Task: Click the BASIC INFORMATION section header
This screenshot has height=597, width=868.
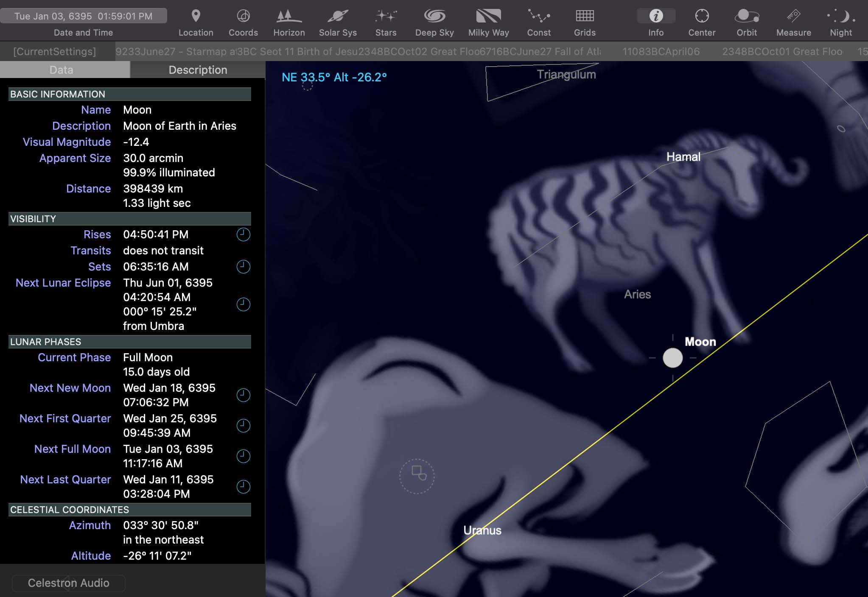Action: [x=130, y=94]
